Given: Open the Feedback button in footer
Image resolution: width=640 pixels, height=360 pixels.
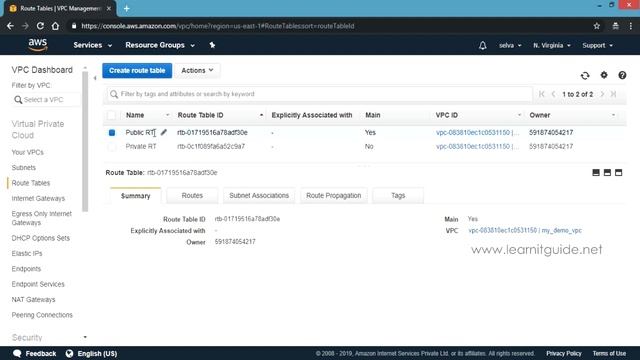Looking at the screenshot, I should [35, 353].
